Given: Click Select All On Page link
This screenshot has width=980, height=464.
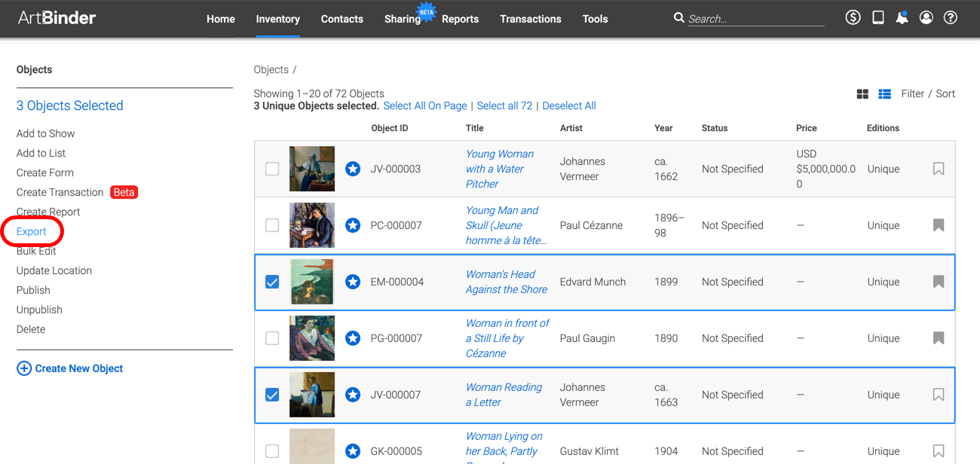Looking at the screenshot, I should tap(425, 105).
